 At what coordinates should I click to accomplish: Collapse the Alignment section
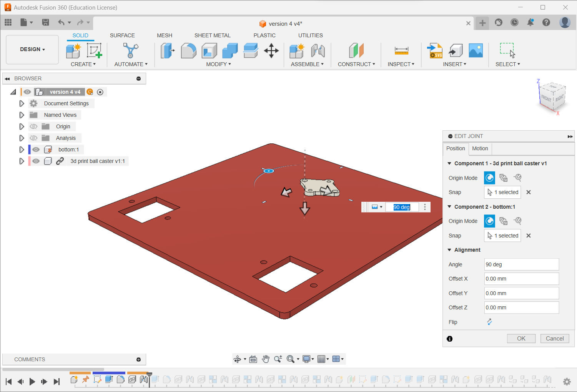(x=449, y=250)
